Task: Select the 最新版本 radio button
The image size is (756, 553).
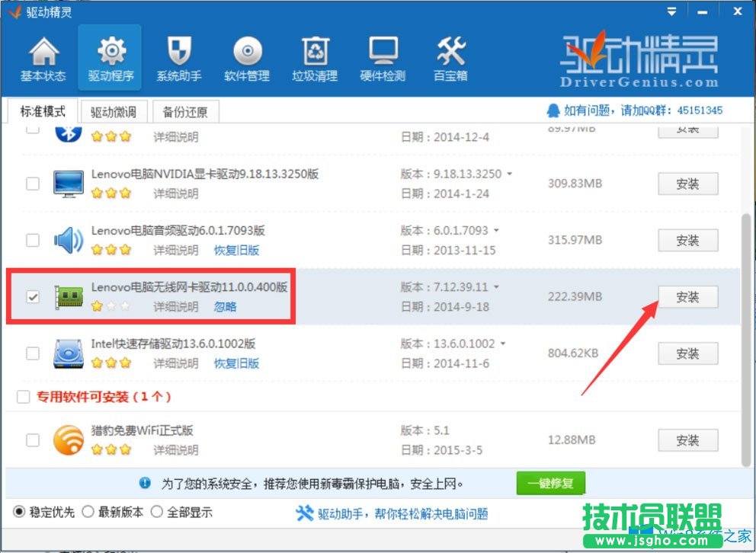Action: tap(89, 512)
